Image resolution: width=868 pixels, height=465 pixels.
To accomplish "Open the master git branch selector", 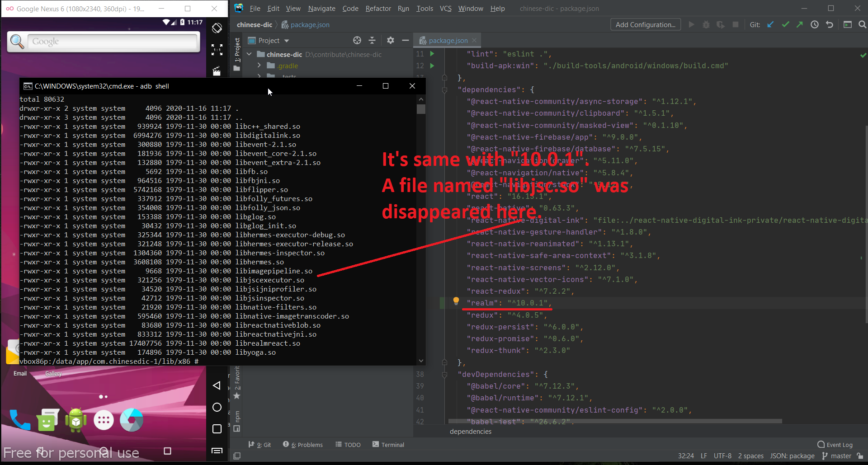I will tap(836, 456).
